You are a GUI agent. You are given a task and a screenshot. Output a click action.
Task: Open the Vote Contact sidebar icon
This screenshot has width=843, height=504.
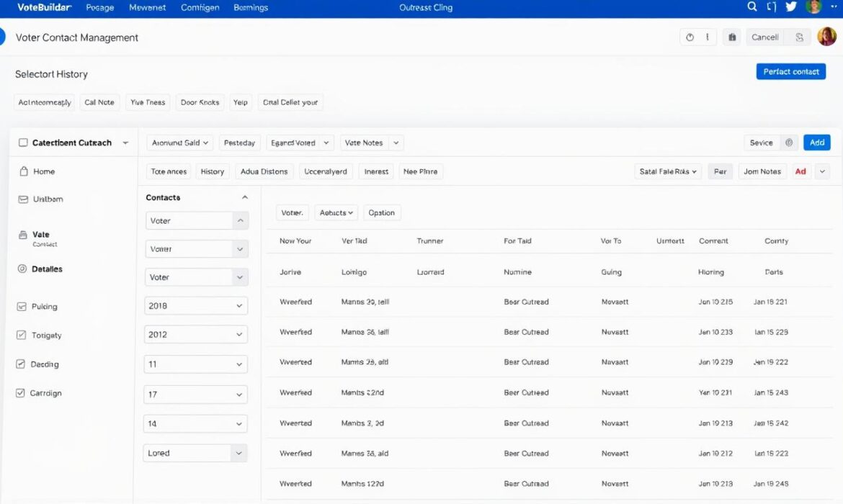pos(24,234)
